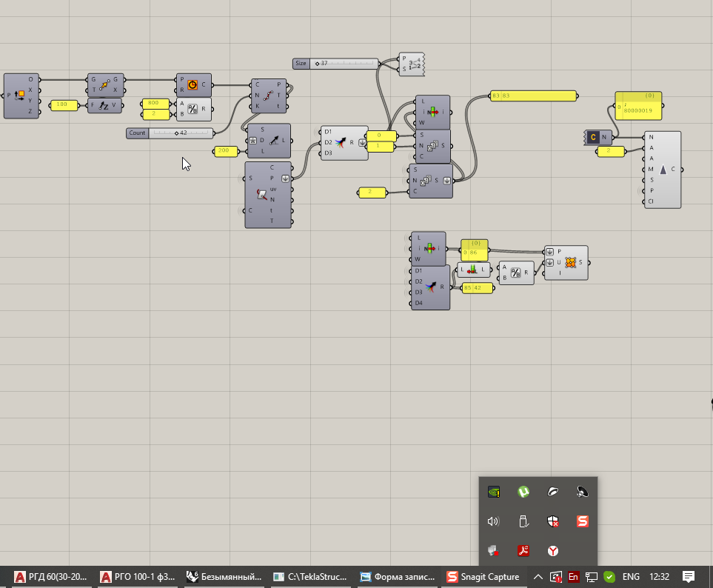Image resolution: width=713 pixels, height=588 pixels.
Task: Select the yellow panel with value 100
Action: (64, 105)
